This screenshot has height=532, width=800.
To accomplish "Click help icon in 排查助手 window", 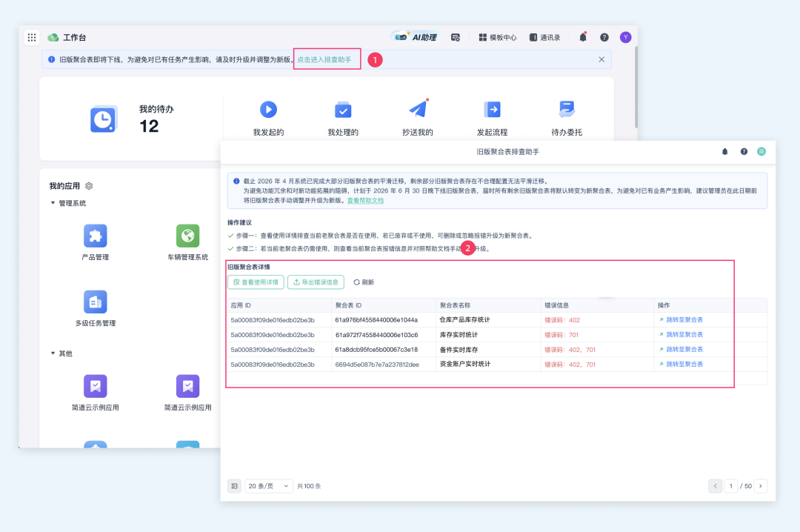I will [x=744, y=152].
